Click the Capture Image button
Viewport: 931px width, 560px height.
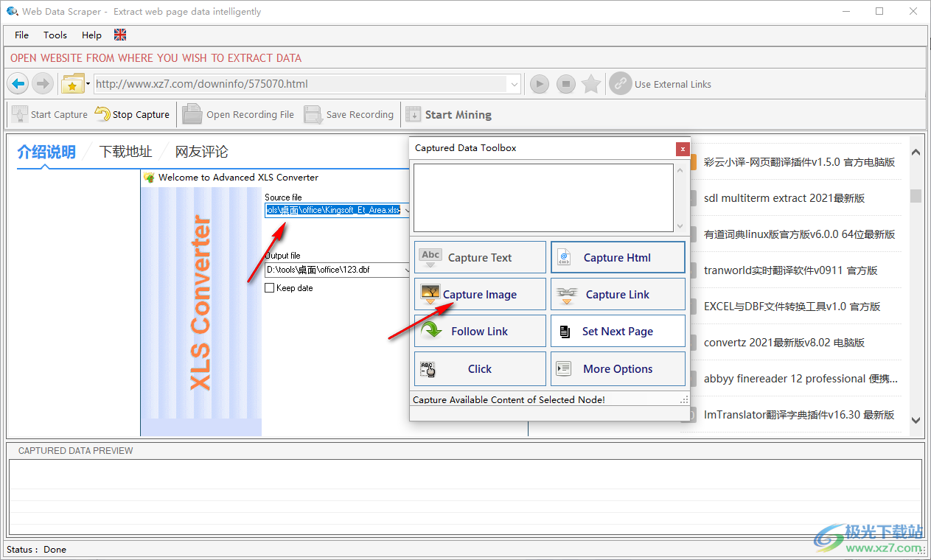[480, 294]
